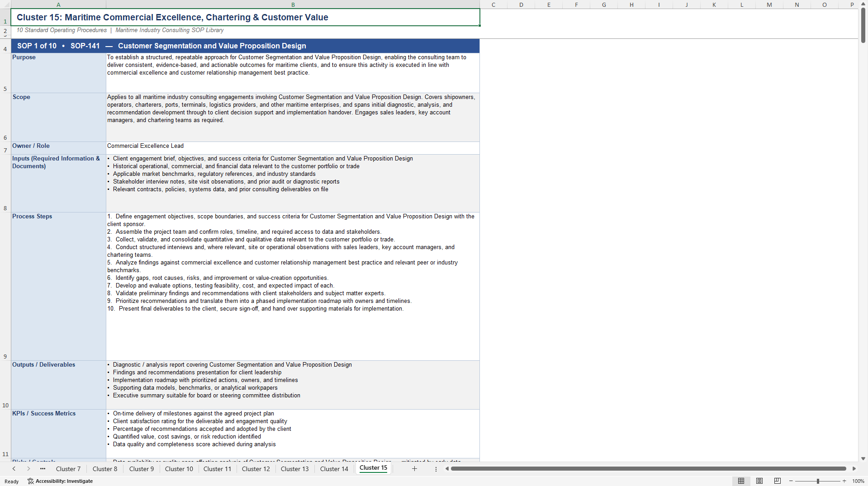
Task: Select column A header
Action: tap(58, 5)
